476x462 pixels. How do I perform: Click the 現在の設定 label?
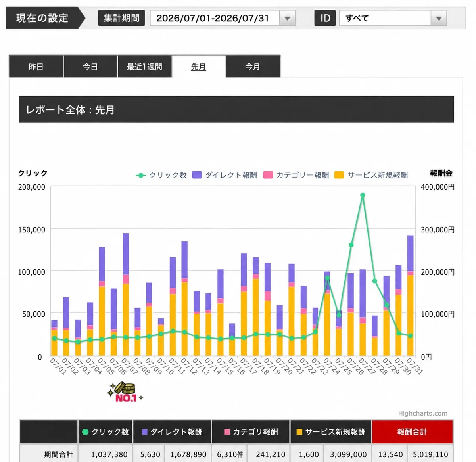tap(42, 18)
